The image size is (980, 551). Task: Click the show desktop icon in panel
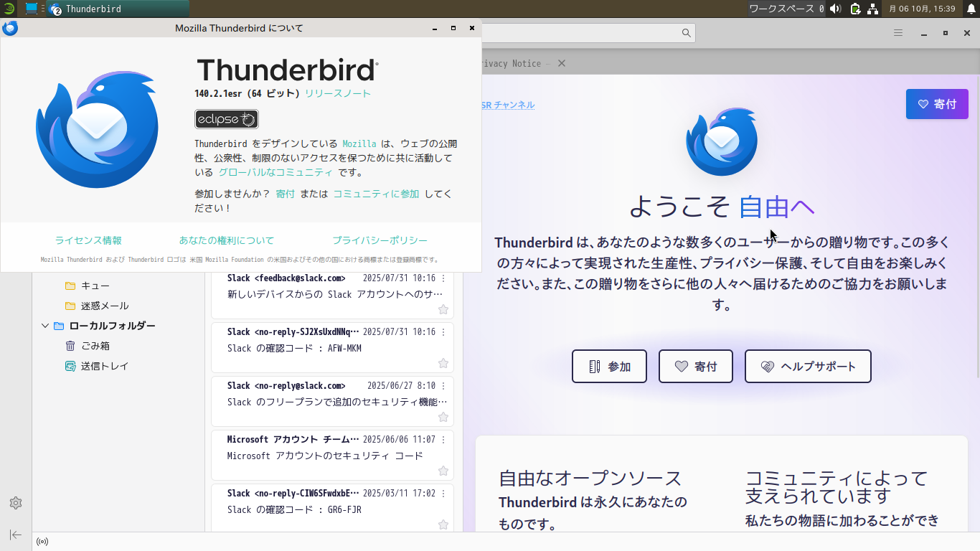(32, 9)
